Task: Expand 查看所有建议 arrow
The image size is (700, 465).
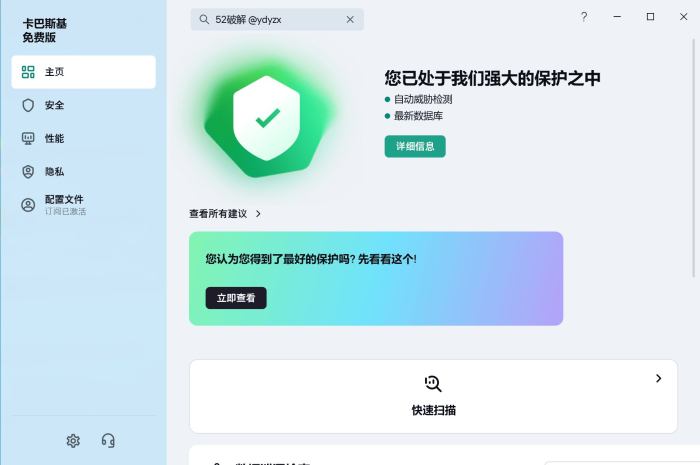Action: click(258, 214)
